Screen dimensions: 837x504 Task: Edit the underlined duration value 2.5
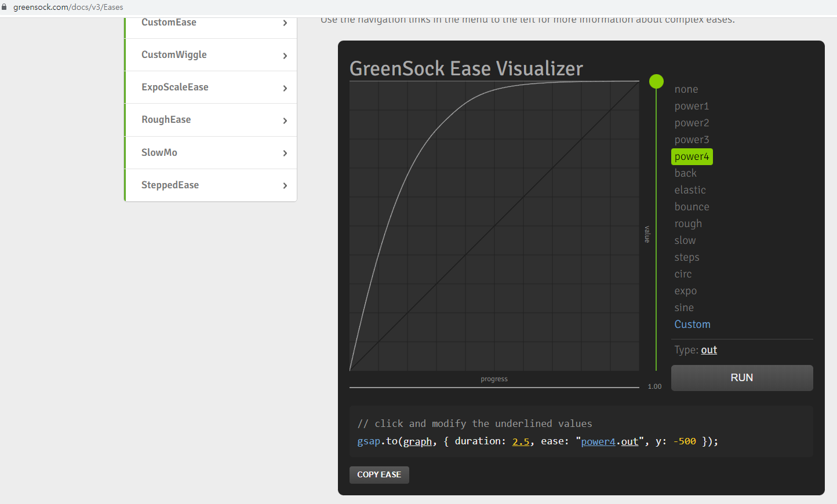(x=521, y=441)
